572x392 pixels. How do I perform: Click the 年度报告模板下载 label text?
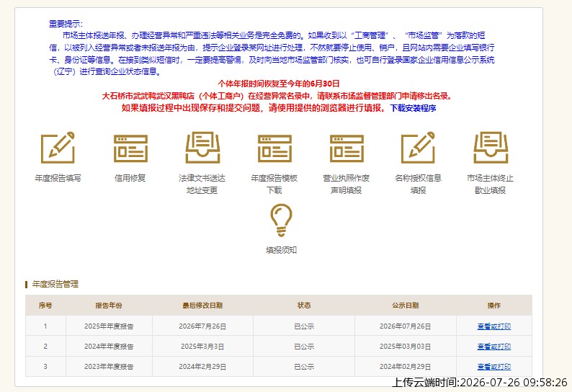(274, 184)
